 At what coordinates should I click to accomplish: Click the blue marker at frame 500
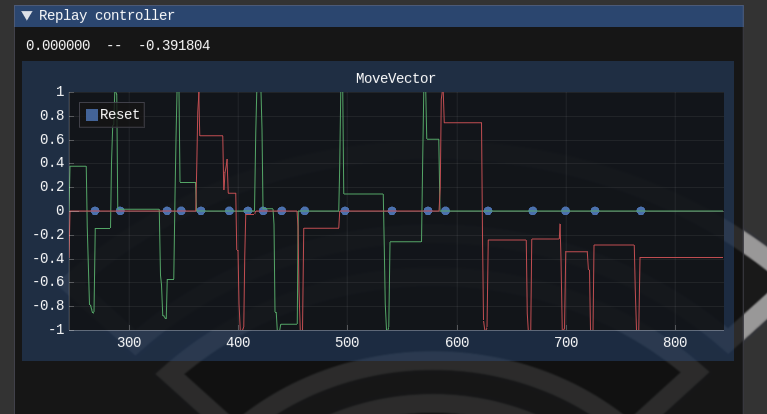(x=345, y=211)
